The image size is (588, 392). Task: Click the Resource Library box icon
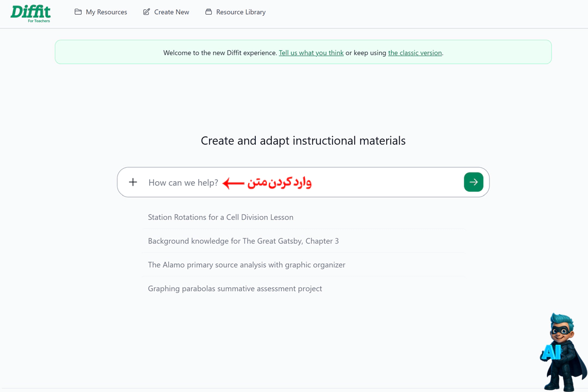point(209,12)
